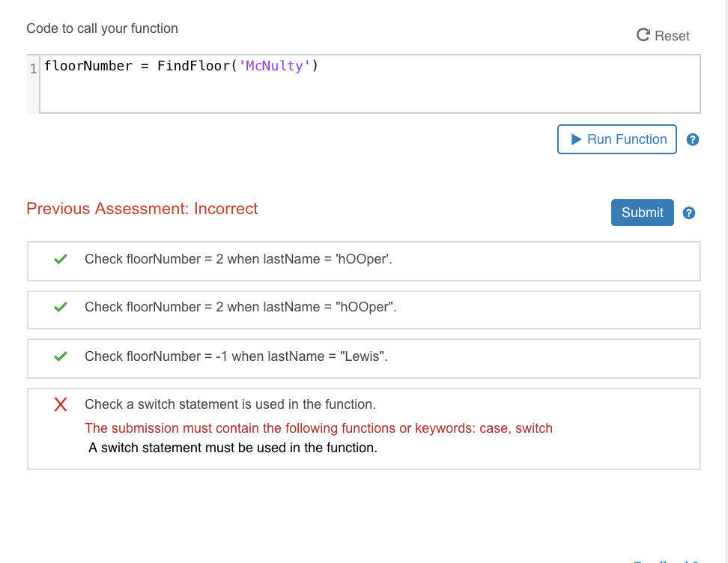Open help icon beside Run Function
The width and height of the screenshot is (728, 563).
click(x=693, y=140)
